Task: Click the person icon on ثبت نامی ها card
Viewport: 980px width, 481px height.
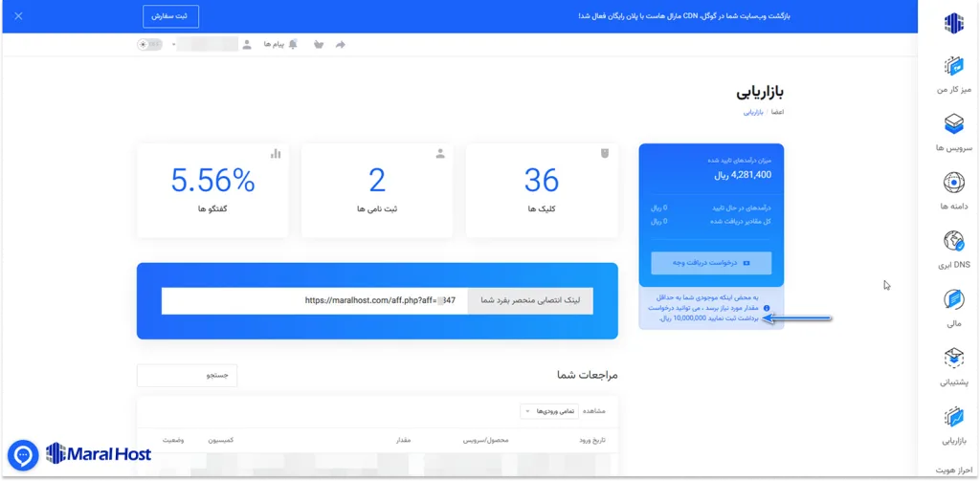Action: (x=440, y=154)
